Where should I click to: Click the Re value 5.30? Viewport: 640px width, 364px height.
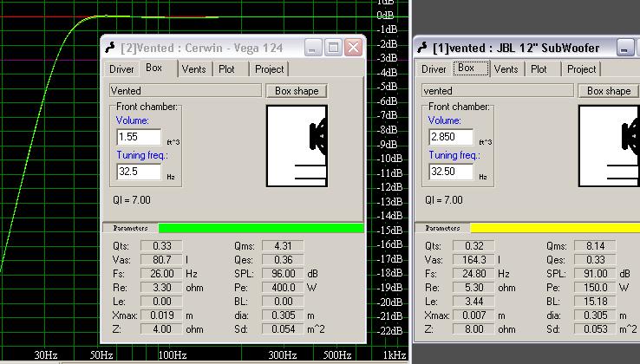pyautogui.click(x=473, y=288)
